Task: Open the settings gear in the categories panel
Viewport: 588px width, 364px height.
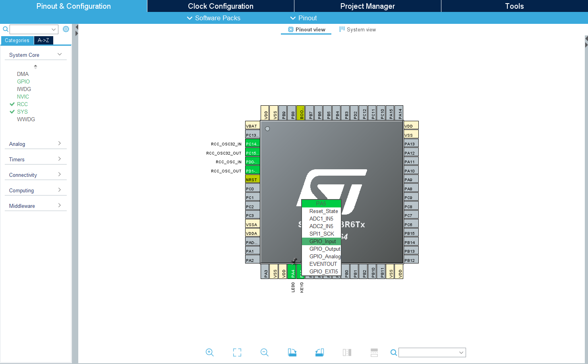Action: tap(66, 29)
